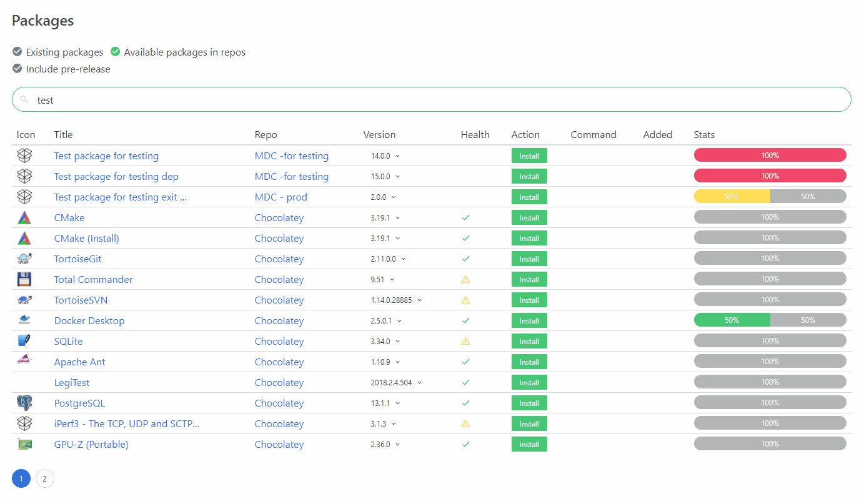The width and height of the screenshot is (859, 504).
Task: Go to page 2 of packages
Action: [x=45, y=478]
